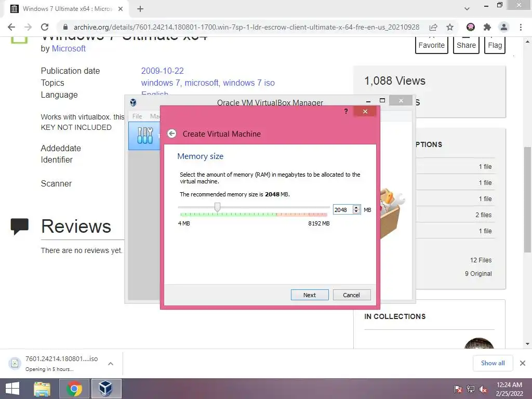This screenshot has height=399, width=532.
Task: Click the memory size slider handle
Action: coord(218,207)
